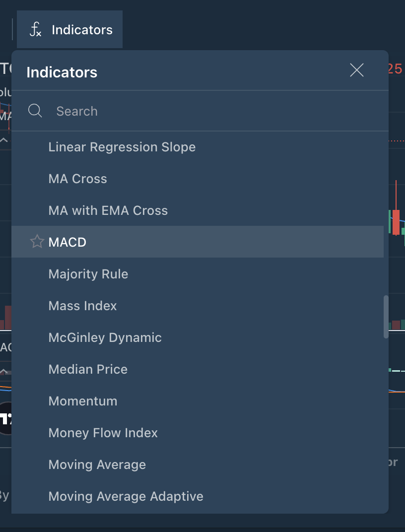Pick the Mass Index indicator
The image size is (405, 532).
83,306
